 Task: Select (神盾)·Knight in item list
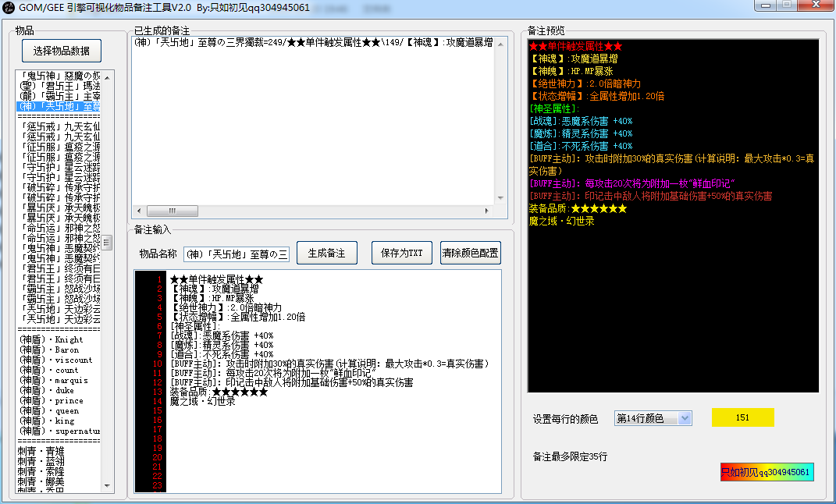[x=52, y=339]
